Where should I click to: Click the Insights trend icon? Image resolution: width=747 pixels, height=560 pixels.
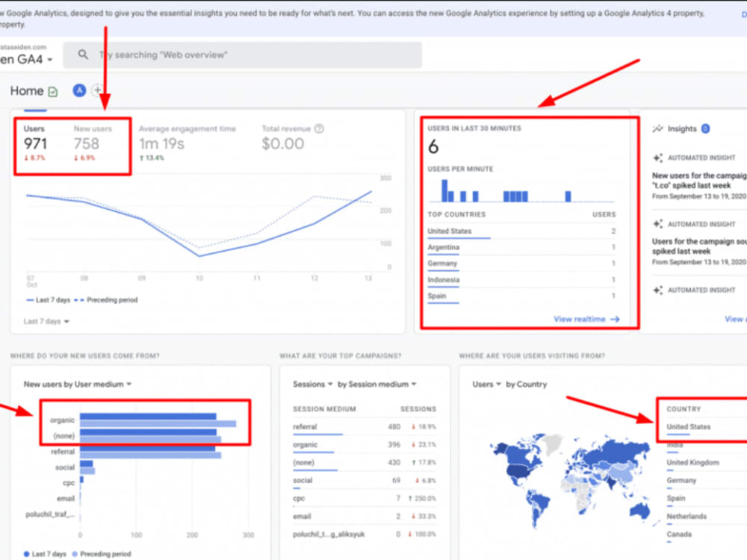[657, 128]
